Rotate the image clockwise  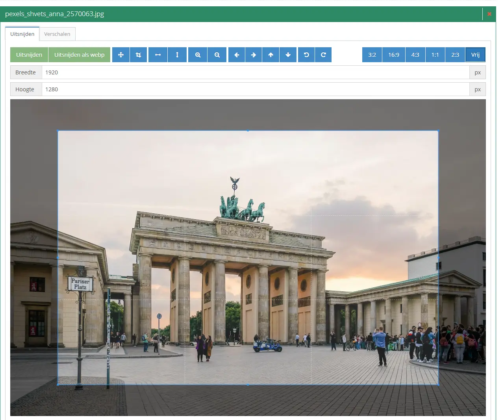click(323, 55)
